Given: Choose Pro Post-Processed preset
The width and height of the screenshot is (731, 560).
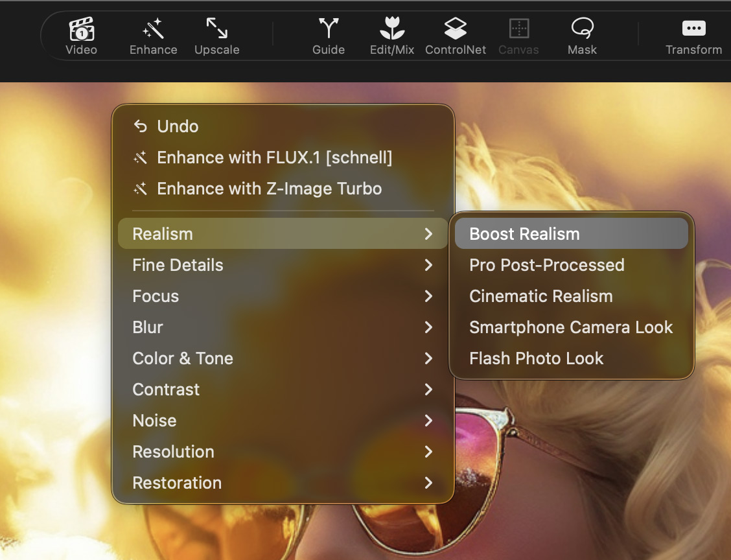Looking at the screenshot, I should click(546, 265).
